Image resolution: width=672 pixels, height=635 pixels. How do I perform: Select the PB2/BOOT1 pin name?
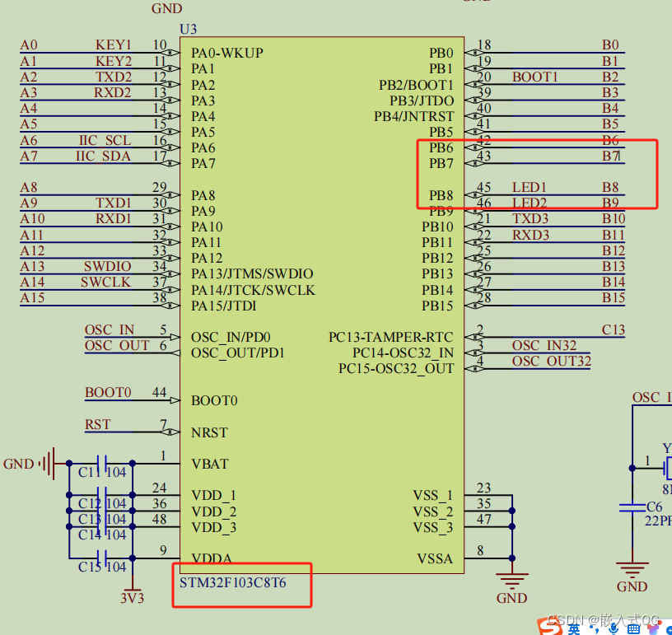pos(416,85)
